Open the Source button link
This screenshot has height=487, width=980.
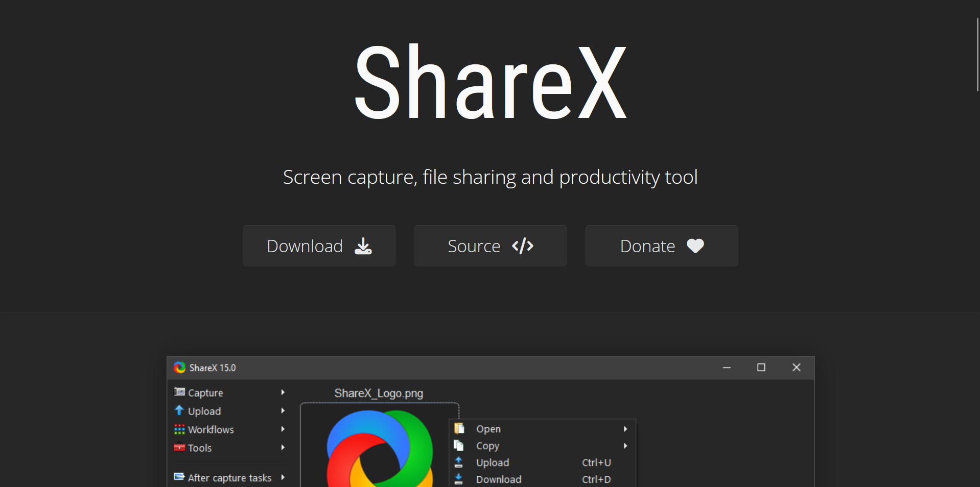click(490, 246)
